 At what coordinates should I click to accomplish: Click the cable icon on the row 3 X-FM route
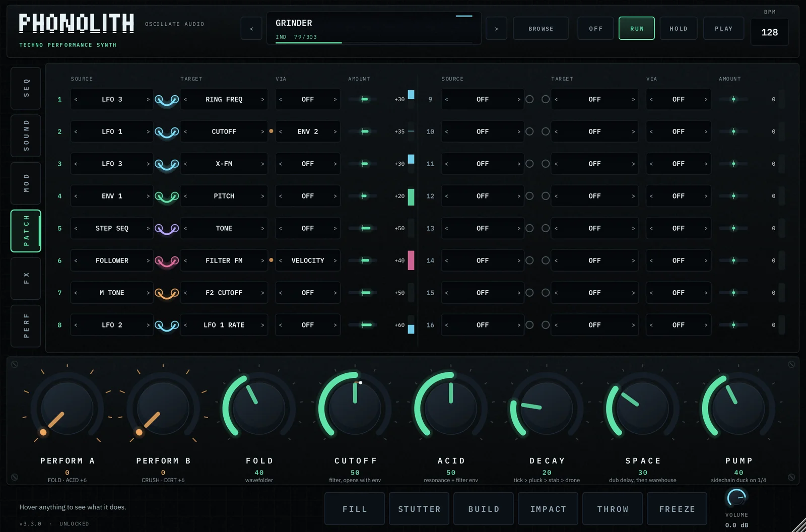[x=167, y=165]
